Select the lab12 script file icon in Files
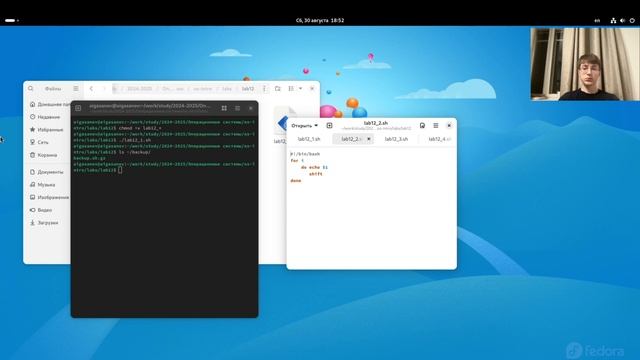 [x=282, y=122]
